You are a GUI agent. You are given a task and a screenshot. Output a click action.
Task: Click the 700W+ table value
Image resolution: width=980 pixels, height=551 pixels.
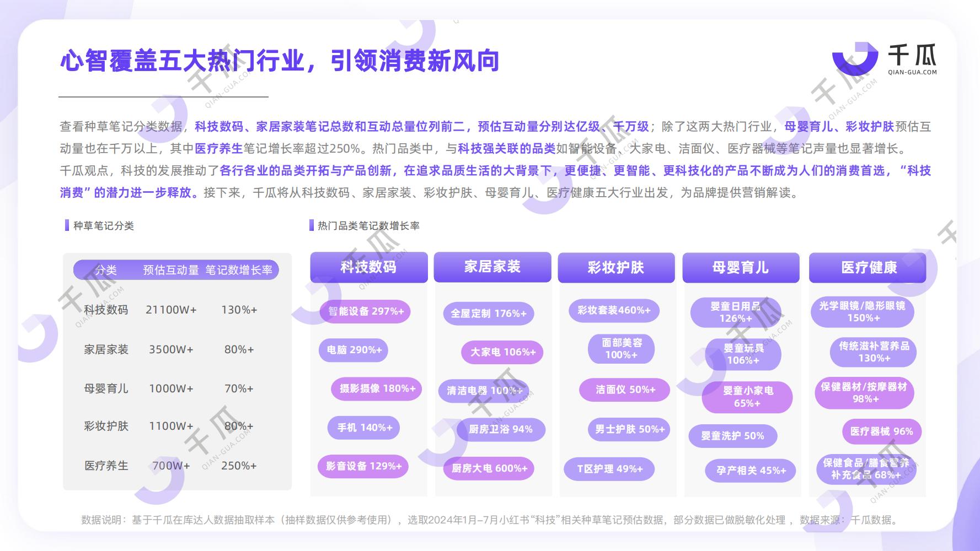pyautogui.click(x=171, y=466)
